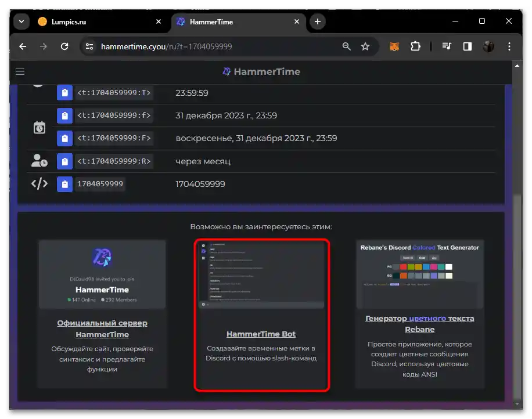Screen dimensions: 532x419
Task: Click the red swatch in the Rebane generator preview
Action: (x=403, y=267)
